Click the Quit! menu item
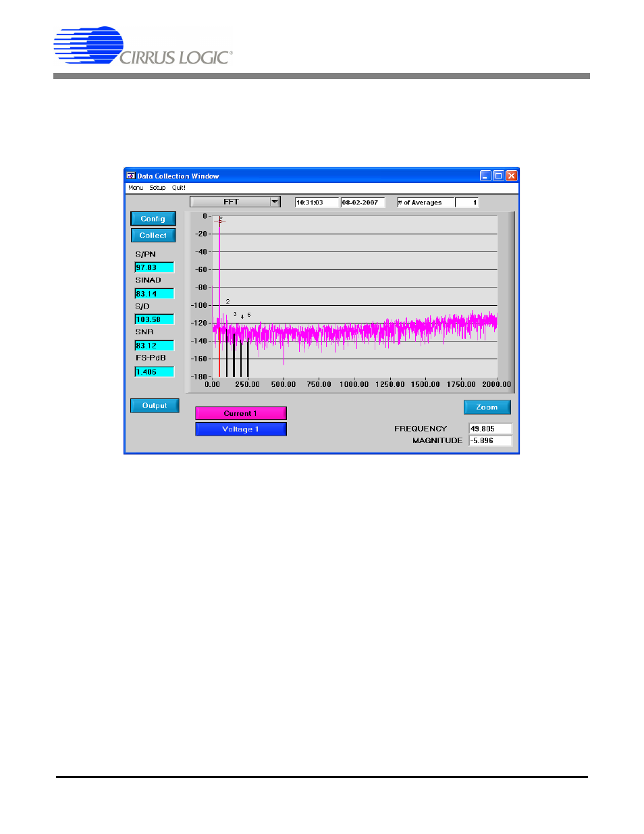The height and width of the screenshot is (834, 644). tap(178, 188)
